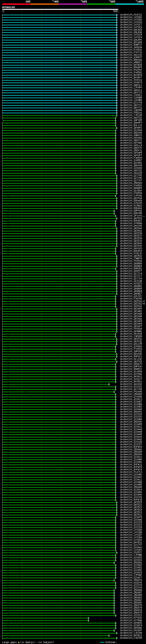
Task: Select the UniRef100_Q41331 label
Action: [131, 55]
